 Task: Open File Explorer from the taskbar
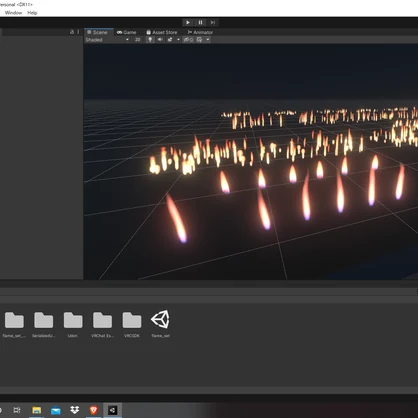pos(36,410)
